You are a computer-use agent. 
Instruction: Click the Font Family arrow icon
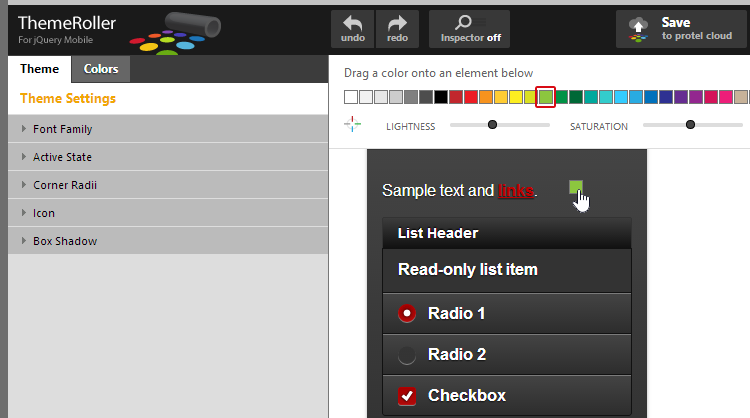pyautogui.click(x=24, y=129)
